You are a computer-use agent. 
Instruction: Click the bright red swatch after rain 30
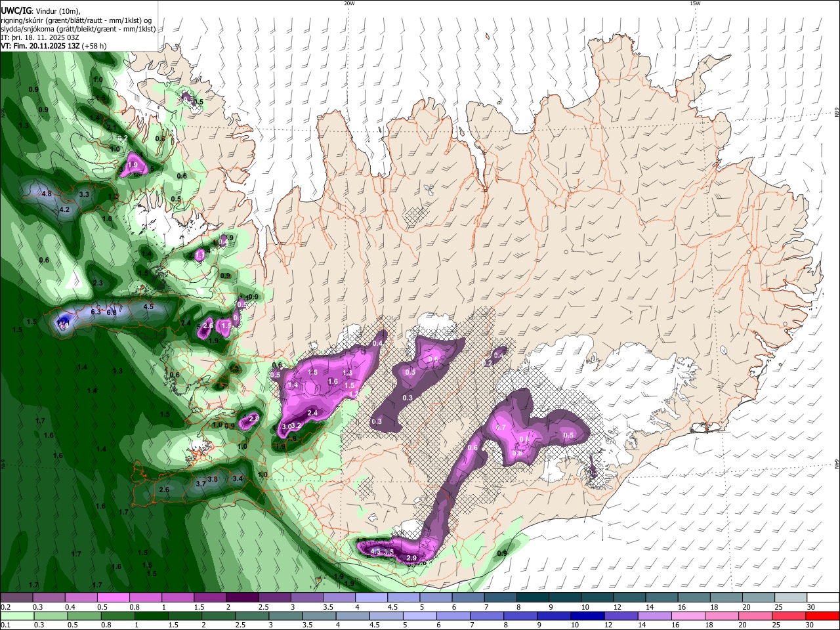point(822,616)
